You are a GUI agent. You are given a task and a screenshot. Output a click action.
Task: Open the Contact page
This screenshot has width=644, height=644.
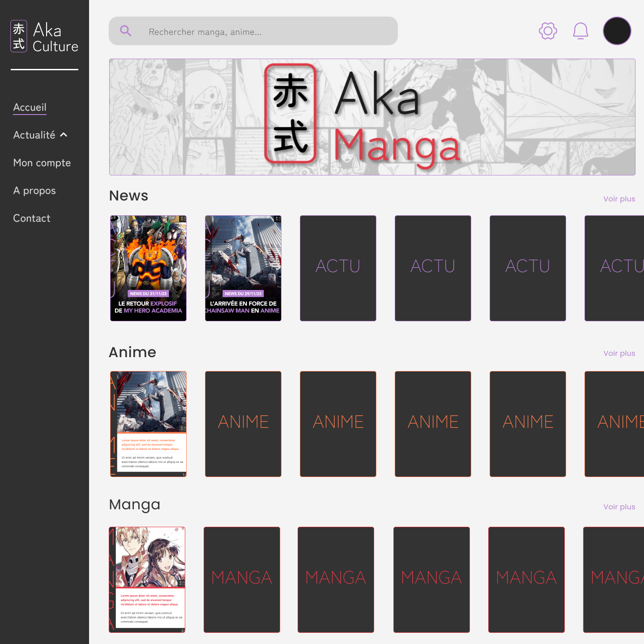[x=32, y=218]
